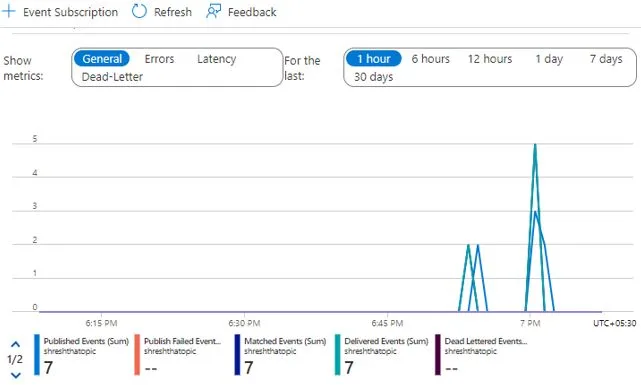Go to previous legend page arrow
This screenshot has width=641, height=385.
tap(16, 344)
